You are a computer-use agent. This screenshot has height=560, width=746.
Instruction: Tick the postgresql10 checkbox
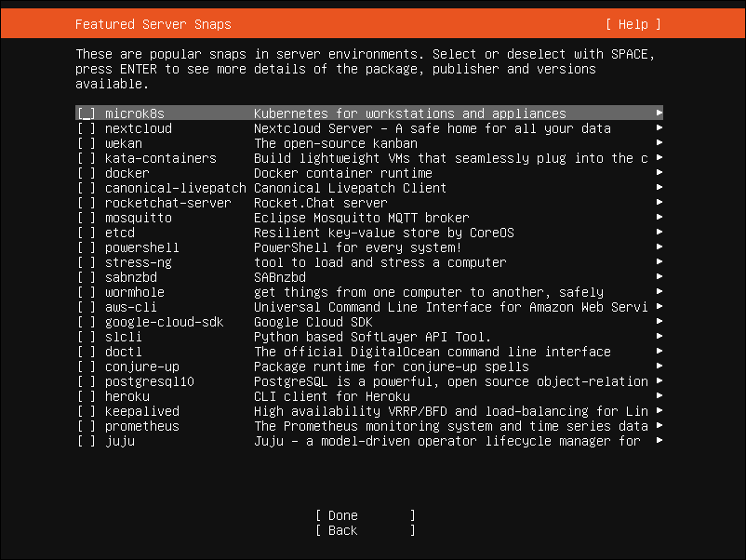pos(87,381)
